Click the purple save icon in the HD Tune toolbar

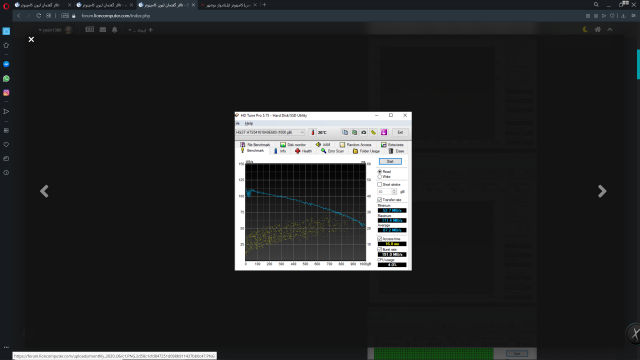point(384,132)
